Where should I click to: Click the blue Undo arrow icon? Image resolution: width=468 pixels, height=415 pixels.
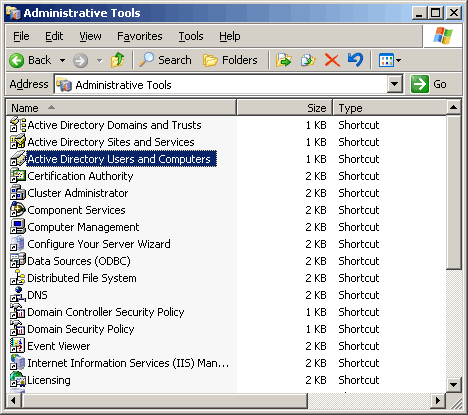pos(355,60)
